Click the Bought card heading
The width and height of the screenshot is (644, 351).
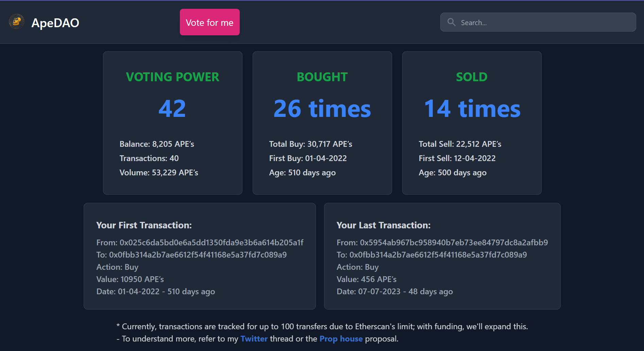[322, 77]
